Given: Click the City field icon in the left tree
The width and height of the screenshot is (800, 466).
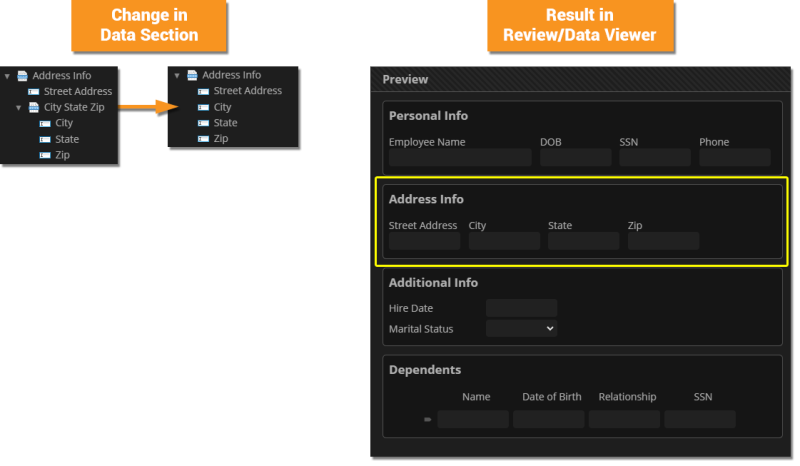Looking at the screenshot, I should [x=45, y=124].
